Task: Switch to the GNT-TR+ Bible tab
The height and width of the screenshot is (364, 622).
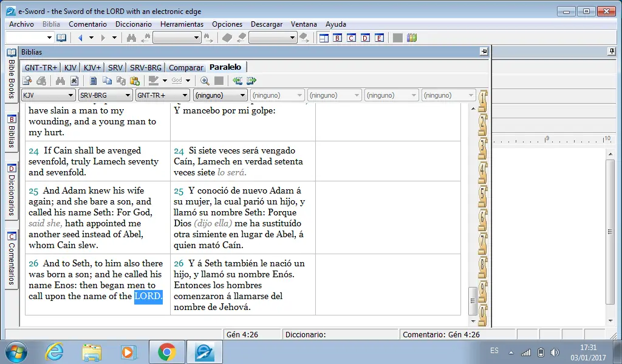Action: (x=41, y=68)
